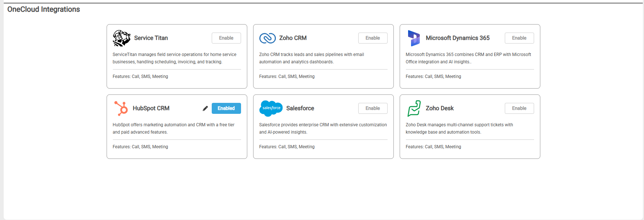Click Zoho Desk features line
This screenshot has height=220, width=644.
coord(433,147)
